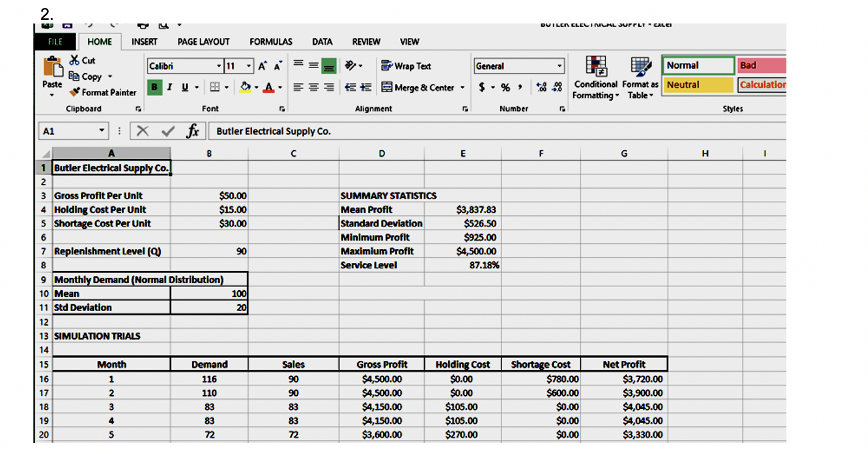Apply middle vertical alignment
This screenshot has height=454, width=868.
click(x=313, y=66)
